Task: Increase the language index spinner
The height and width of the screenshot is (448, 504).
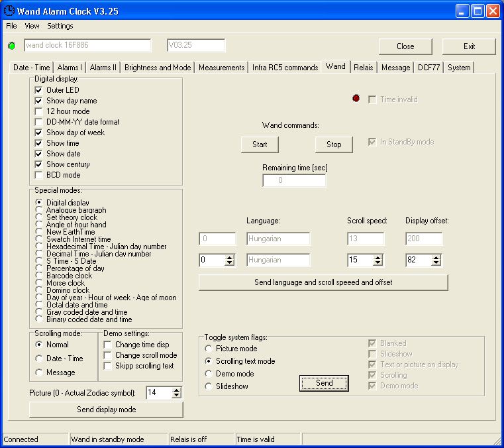Action: (x=229, y=257)
